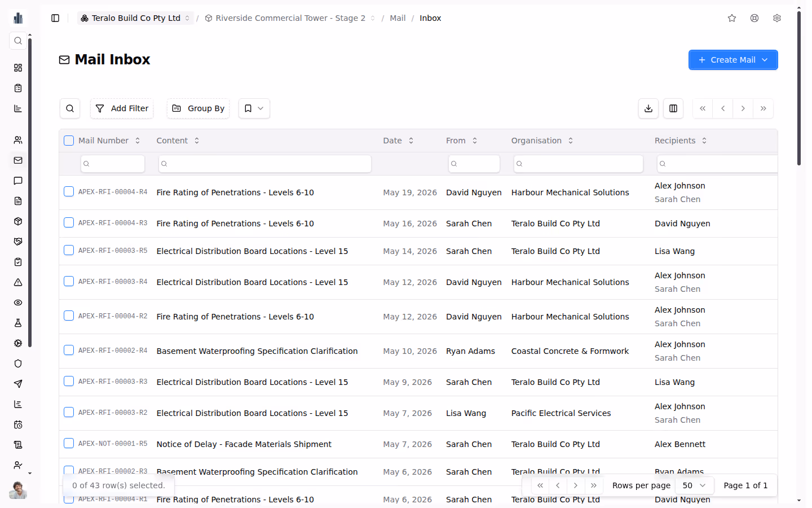Click the user avatar photo

(x=18, y=490)
